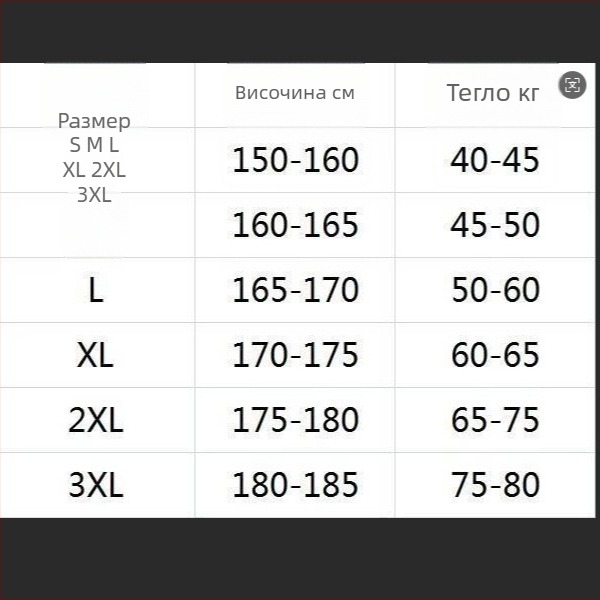Select the 65-75 weight cell
Screen dimensions: 600x600
[x=495, y=420]
